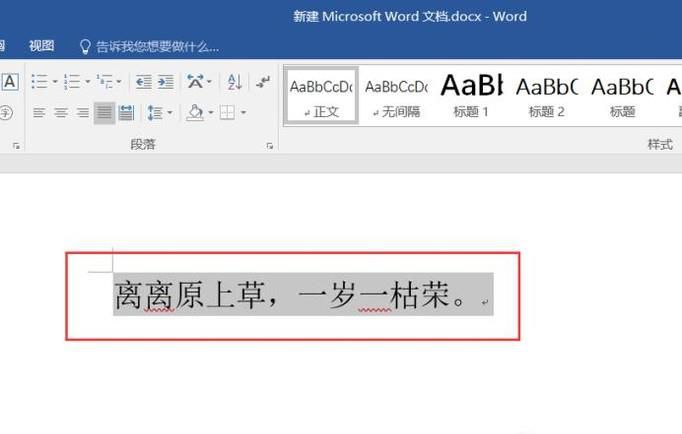Sort the selected text A to Z

pyautogui.click(x=234, y=81)
